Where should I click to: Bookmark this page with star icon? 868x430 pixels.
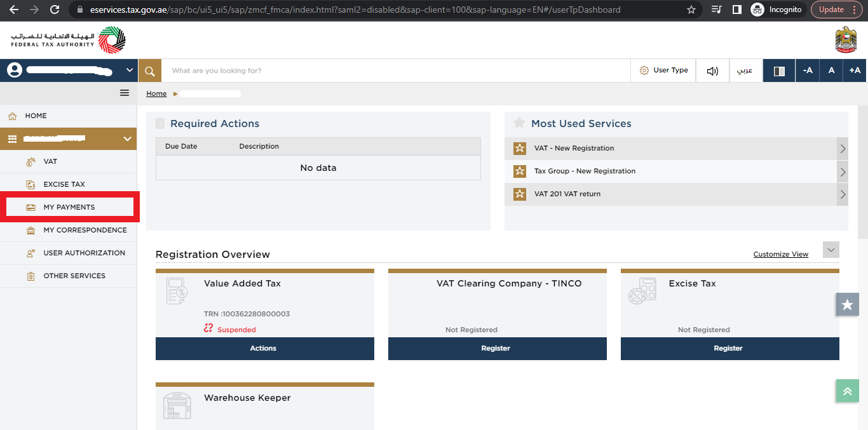click(x=691, y=10)
